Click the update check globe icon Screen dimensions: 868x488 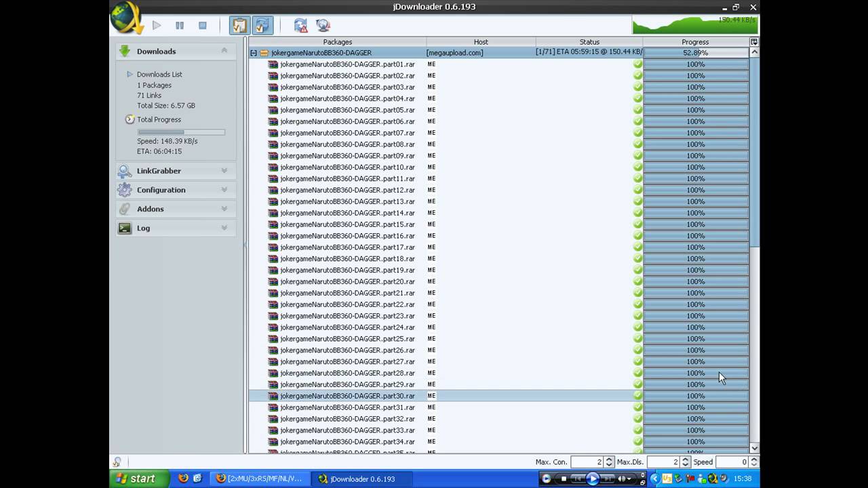323,25
